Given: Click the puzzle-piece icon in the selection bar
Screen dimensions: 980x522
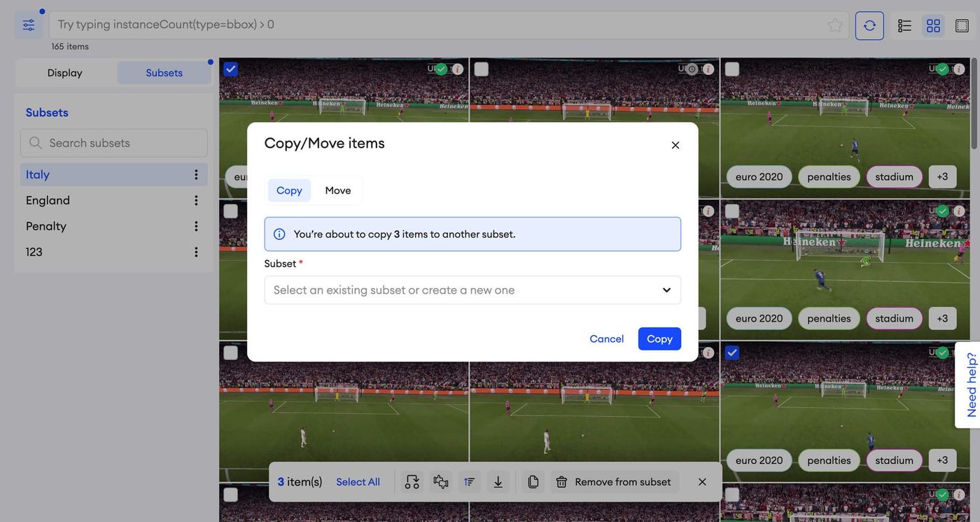Looking at the screenshot, I should [441, 482].
